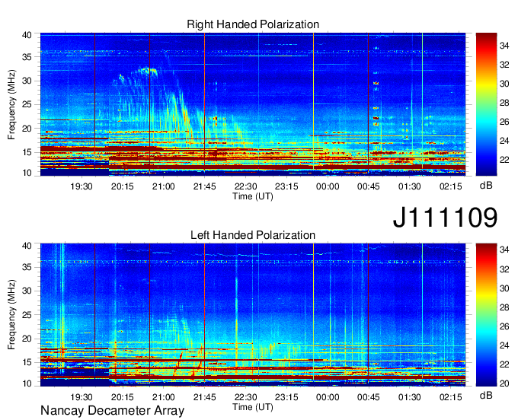
Task: Click the "22" value on the lower colorbar
Action: [504, 364]
